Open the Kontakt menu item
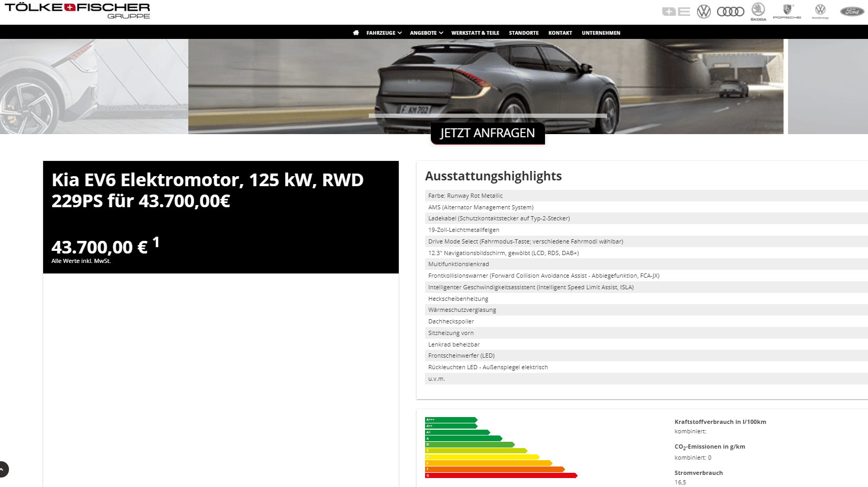 pos(560,33)
